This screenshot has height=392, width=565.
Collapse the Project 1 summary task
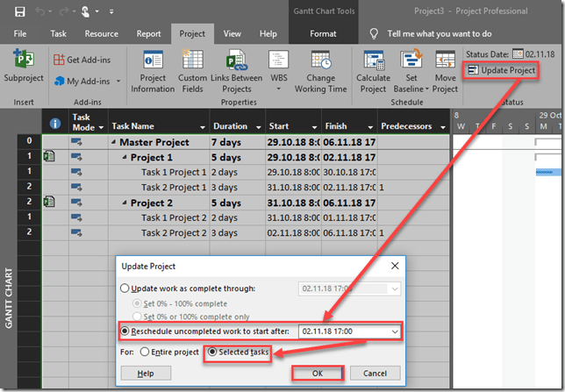(x=124, y=157)
